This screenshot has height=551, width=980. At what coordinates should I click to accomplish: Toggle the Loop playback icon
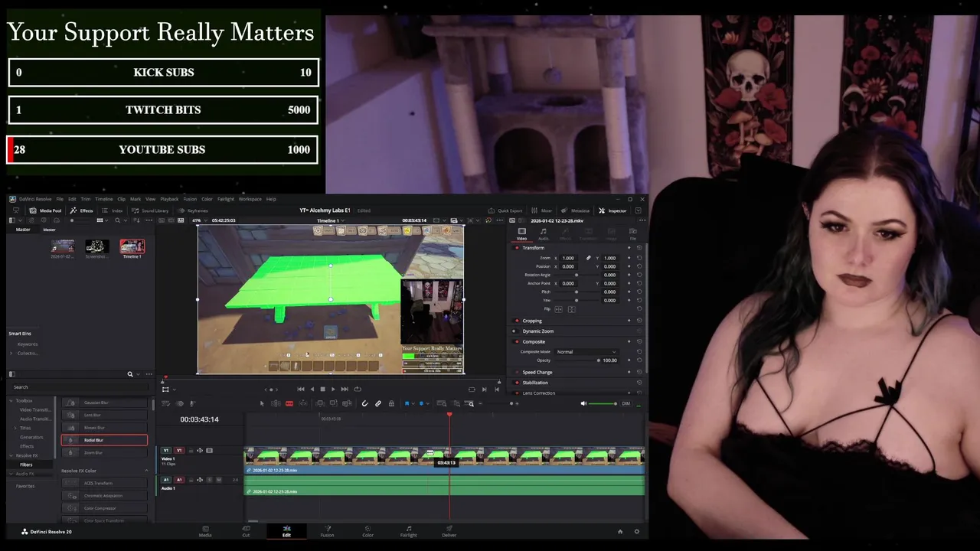pyautogui.click(x=358, y=389)
